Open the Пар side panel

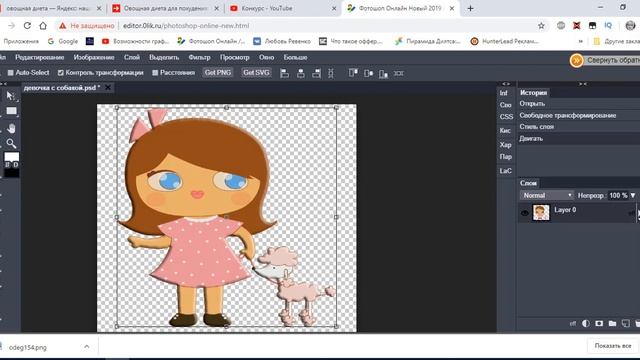(x=505, y=157)
